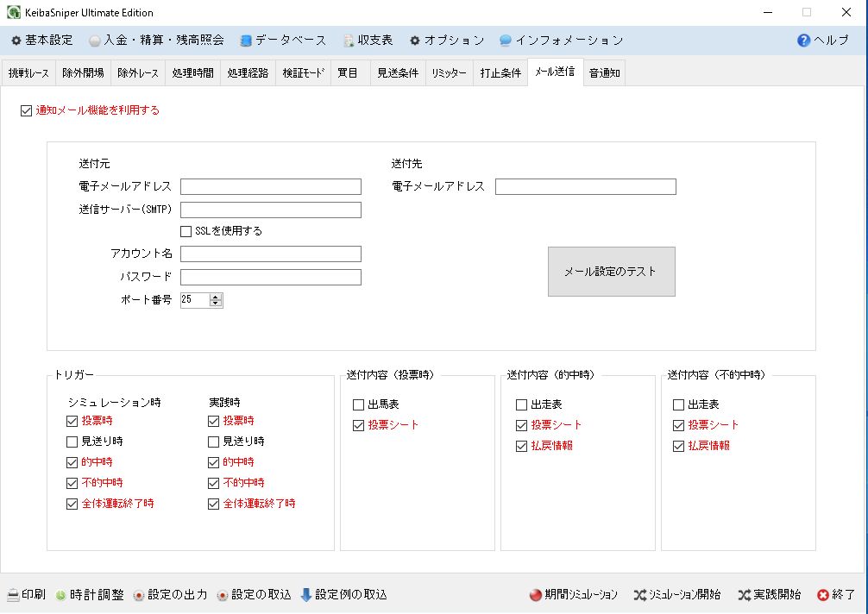The height and width of the screenshot is (614, 868).
Task: Toggle 実践時 全体運転終了時 checkbox
Action: pyautogui.click(x=214, y=504)
